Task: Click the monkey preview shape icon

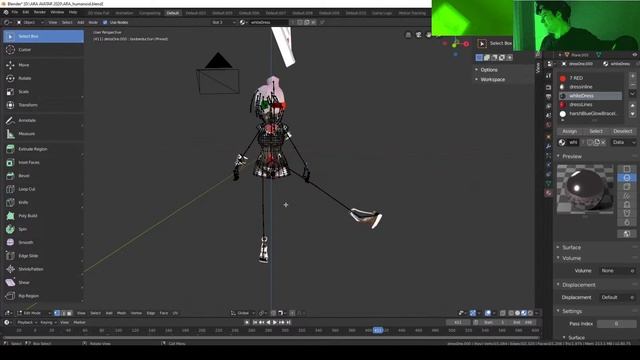Action: pyautogui.click(x=627, y=213)
